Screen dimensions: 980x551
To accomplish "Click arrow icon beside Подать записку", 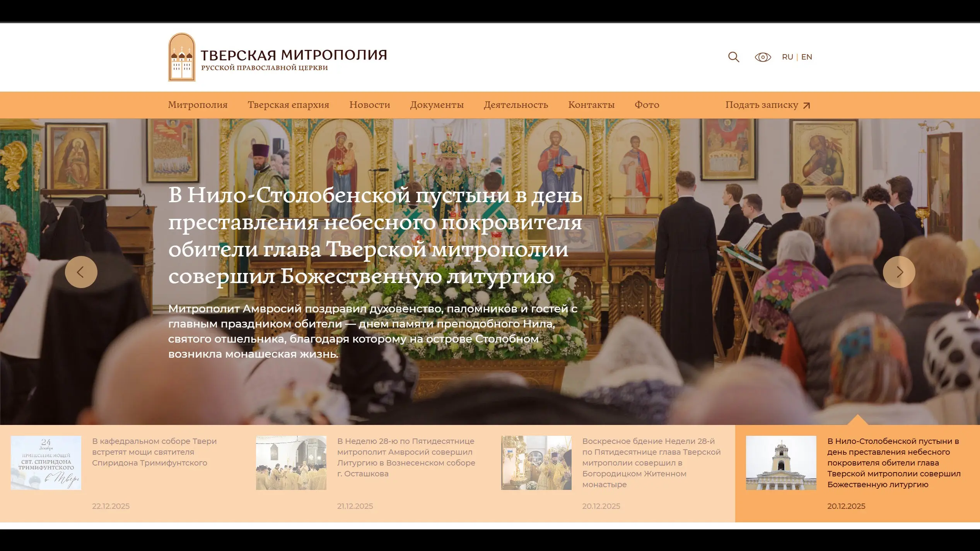I will (806, 106).
